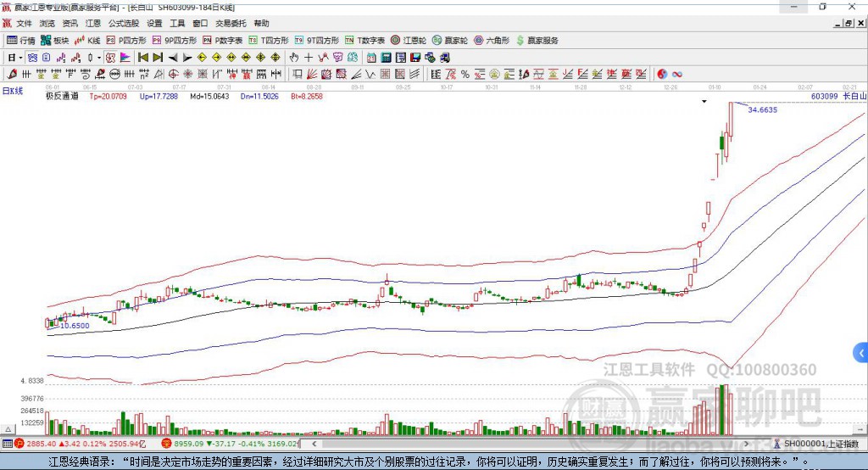Open the 赢家轮 wheel tool
The image size is (868, 470).
(x=450, y=41)
